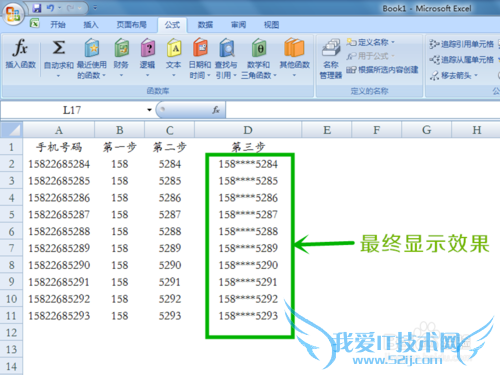
Task: Click cell with 15822685290
Action: coord(59,265)
